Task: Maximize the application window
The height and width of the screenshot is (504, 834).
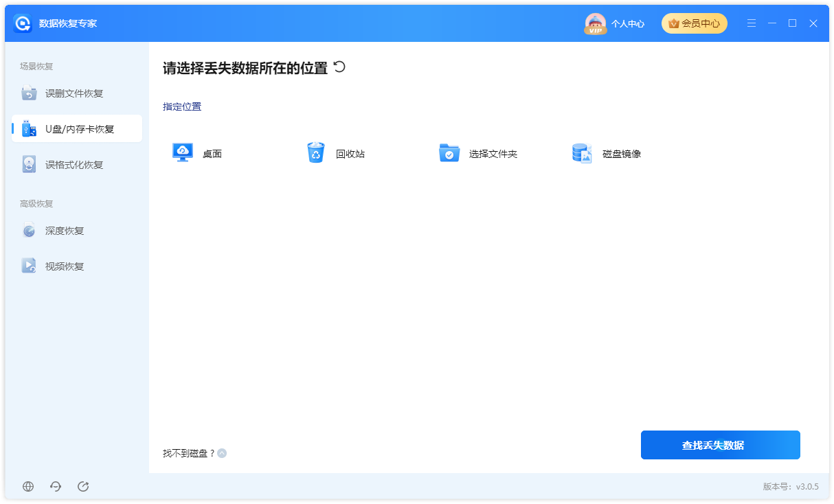Action: [x=793, y=23]
